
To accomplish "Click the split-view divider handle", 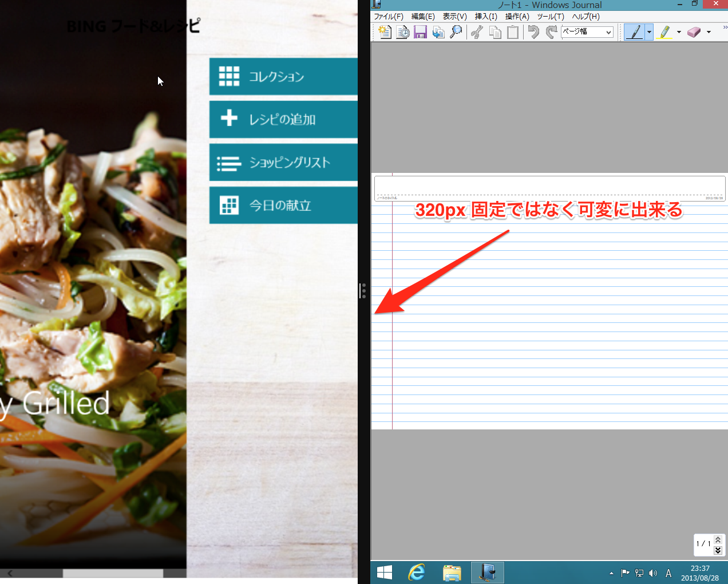I will (x=363, y=291).
